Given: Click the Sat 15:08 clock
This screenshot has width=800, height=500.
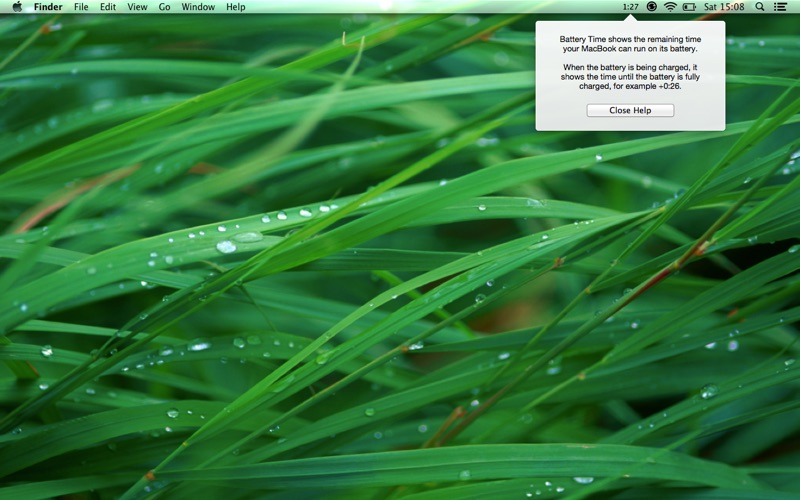Looking at the screenshot, I should (724, 7).
